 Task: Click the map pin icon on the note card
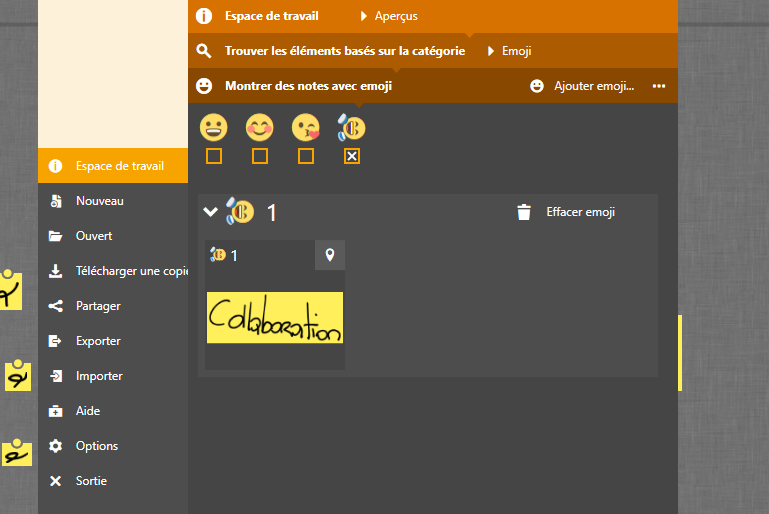[330, 255]
